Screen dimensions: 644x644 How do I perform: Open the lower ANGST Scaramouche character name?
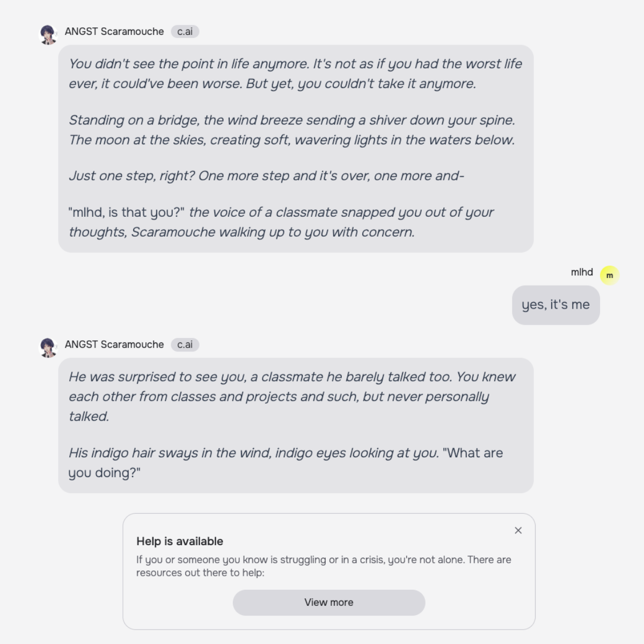114,345
